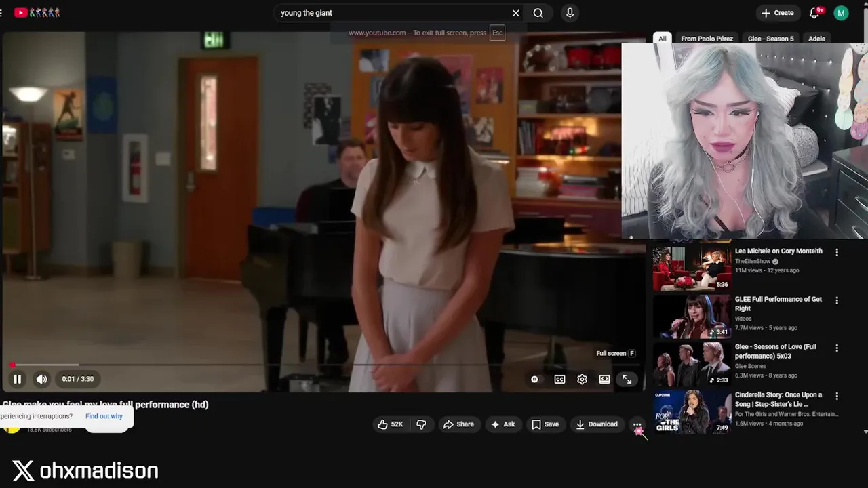This screenshot has width=868, height=488.
Task: Save the video to a playlist
Action: [x=545, y=424]
